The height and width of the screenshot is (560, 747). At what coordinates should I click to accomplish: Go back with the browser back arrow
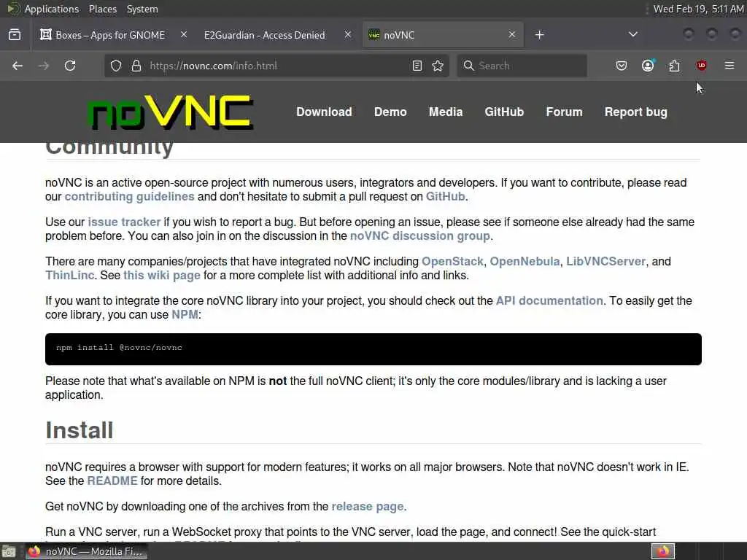[x=18, y=66]
